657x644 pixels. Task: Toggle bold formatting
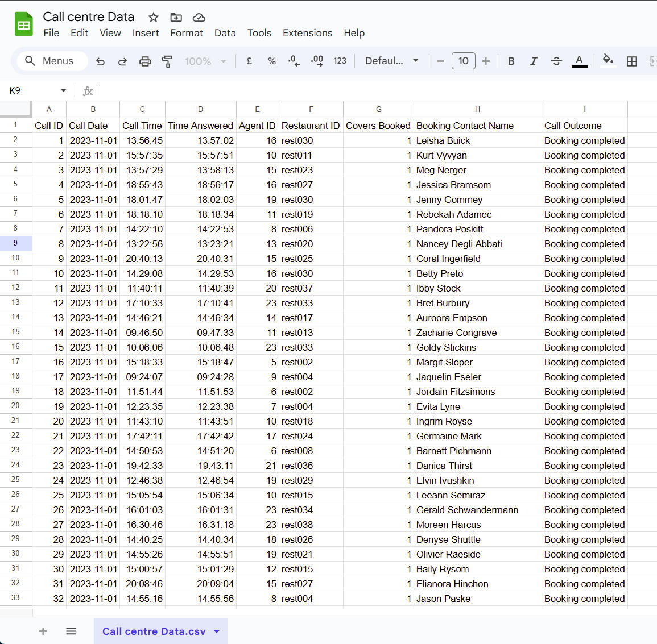(511, 61)
